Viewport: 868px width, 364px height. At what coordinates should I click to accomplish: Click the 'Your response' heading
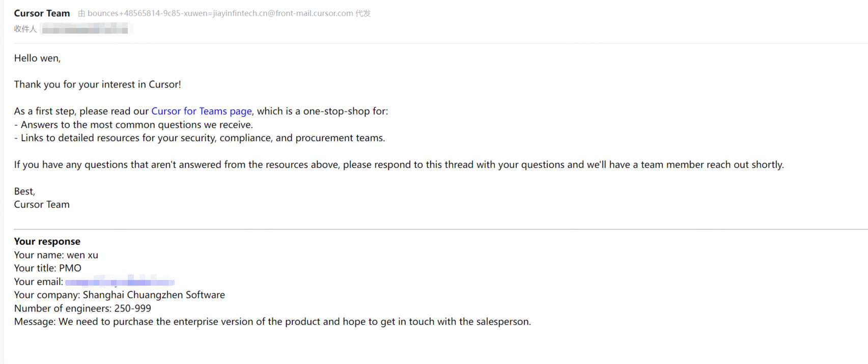pos(47,242)
